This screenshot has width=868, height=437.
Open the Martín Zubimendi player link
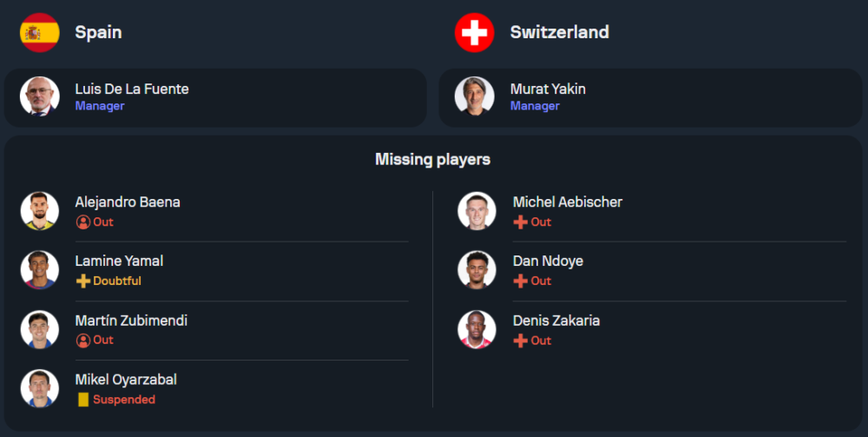[131, 321]
